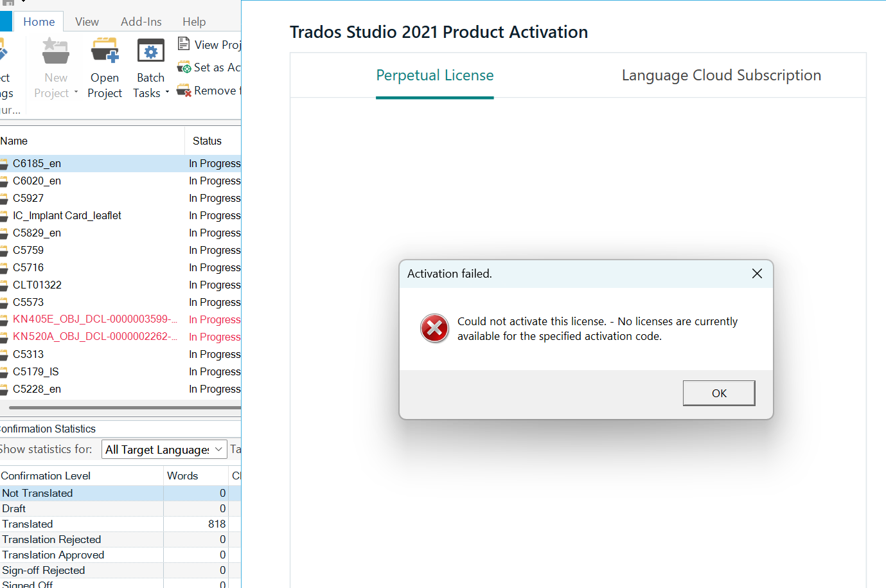Open the Help ribbon tab
Screen dimensions: 886x588
tap(194, 21)
